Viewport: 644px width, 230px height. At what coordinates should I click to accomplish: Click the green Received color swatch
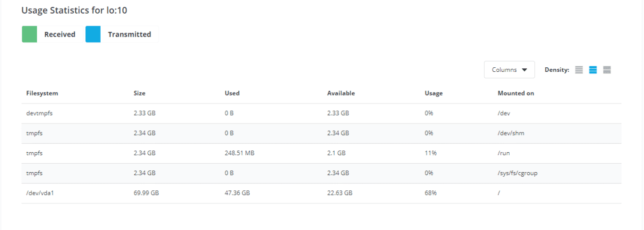29,34
